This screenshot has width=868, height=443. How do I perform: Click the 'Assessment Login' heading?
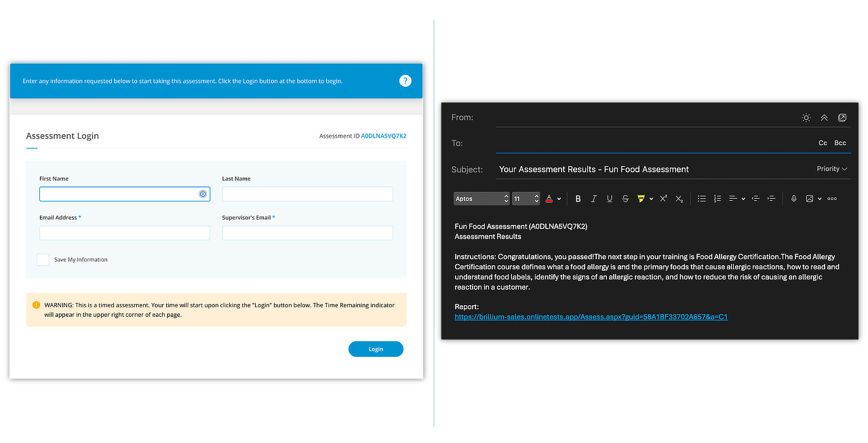click(x=62, y=136)
